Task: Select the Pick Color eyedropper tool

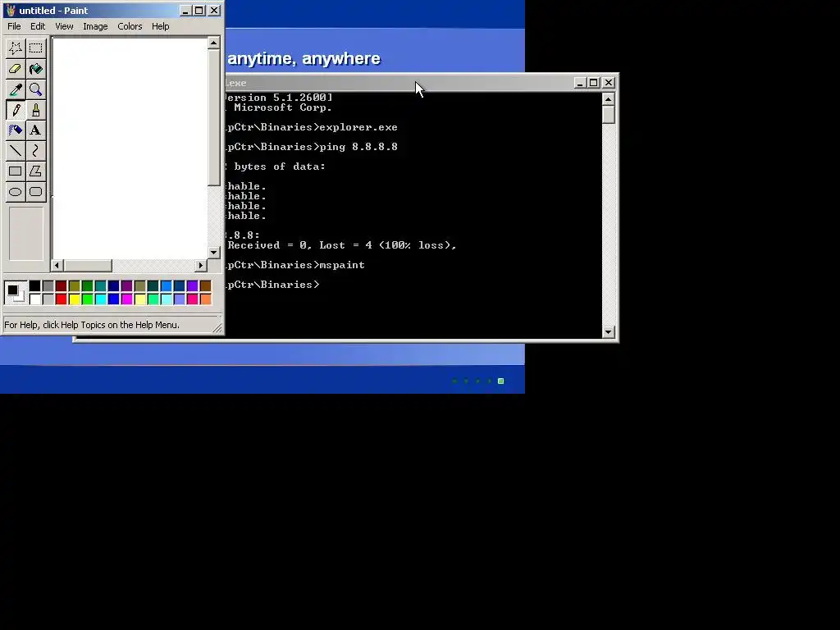Action: pos(15,89)
